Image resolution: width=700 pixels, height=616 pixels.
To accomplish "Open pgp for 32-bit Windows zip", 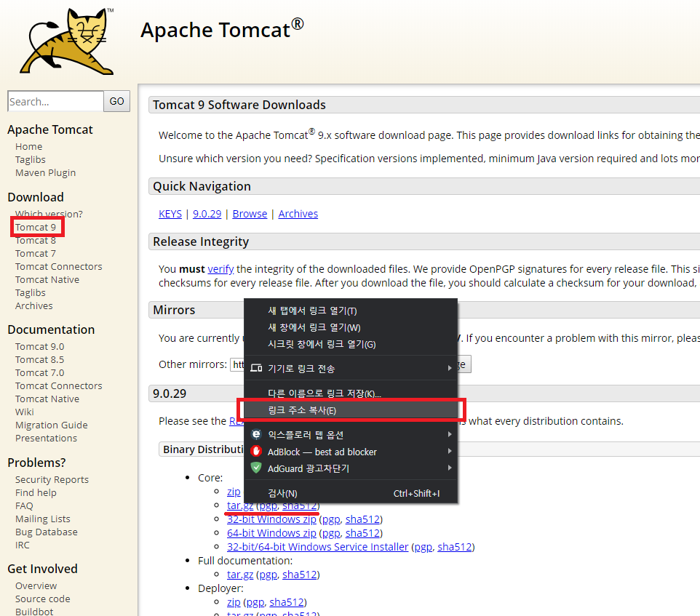I will point(331,519).
